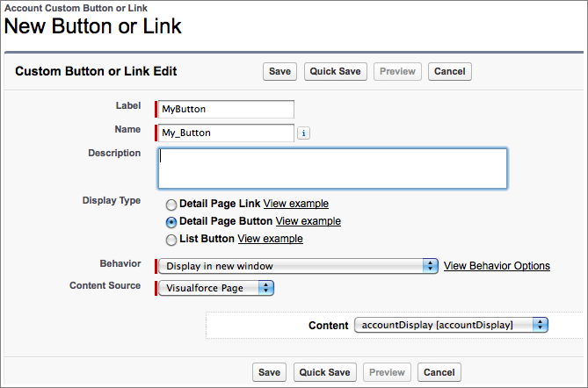The width and height of the screenshot is (588, 388).
Task: Choose the List Button radio option
Action: (171, 240)
